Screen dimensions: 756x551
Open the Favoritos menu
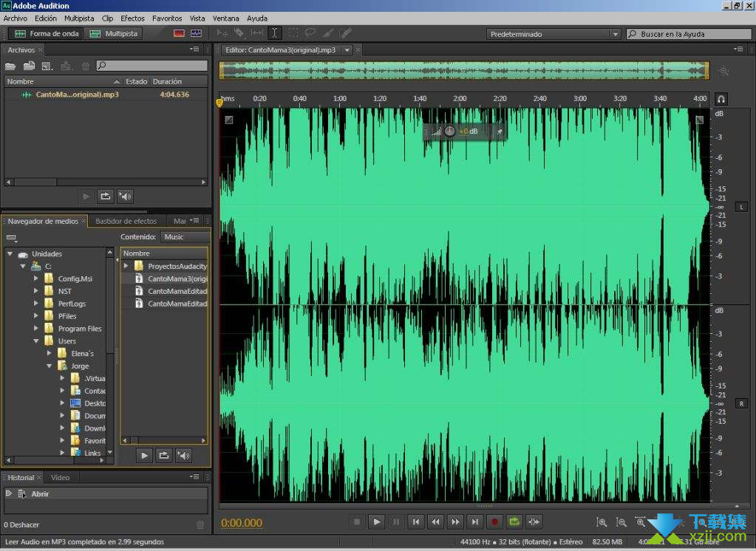(167, 18)
